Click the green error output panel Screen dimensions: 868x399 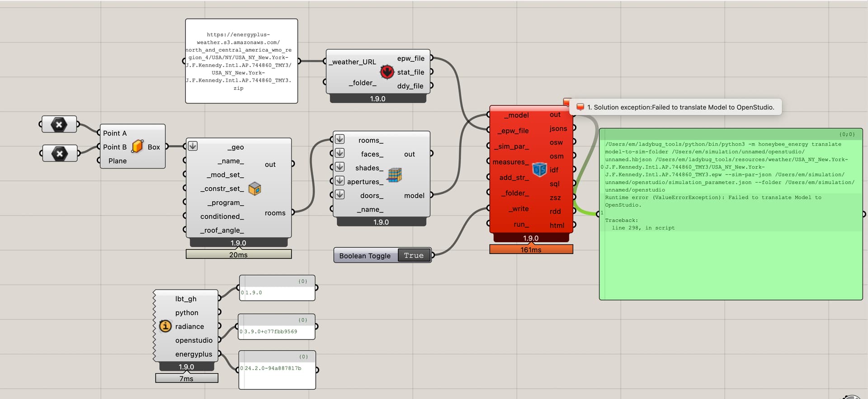(731, 214)
